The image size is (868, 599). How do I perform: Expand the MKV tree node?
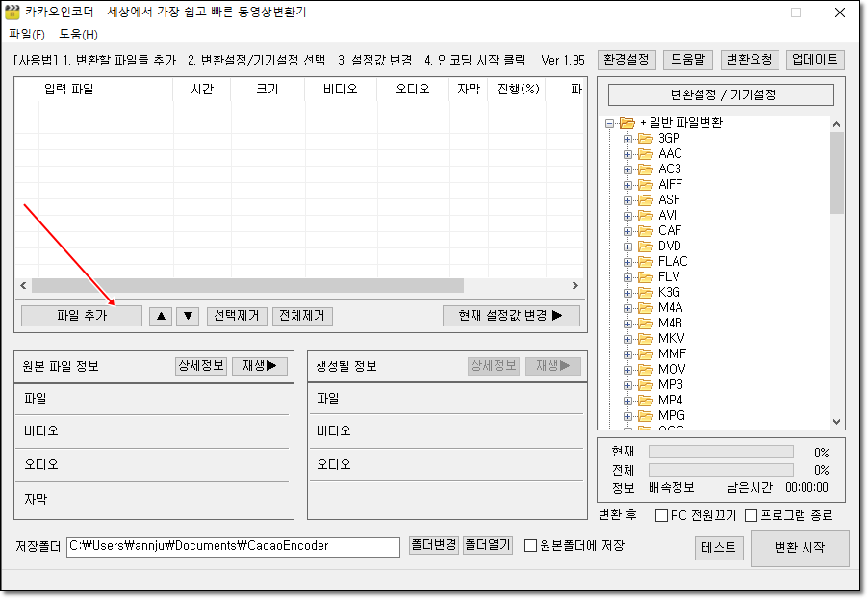coord(627,339)
